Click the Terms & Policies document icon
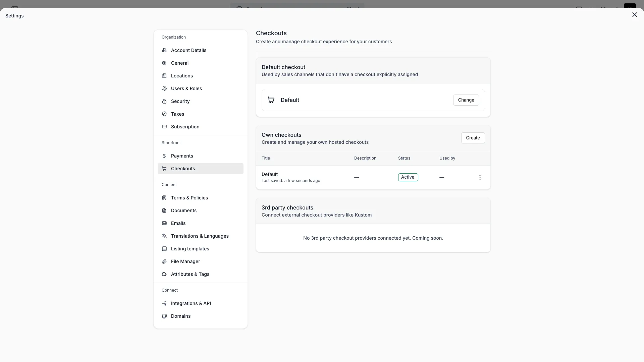The height and width of the screenshot is (362, 644). point(164,198)
